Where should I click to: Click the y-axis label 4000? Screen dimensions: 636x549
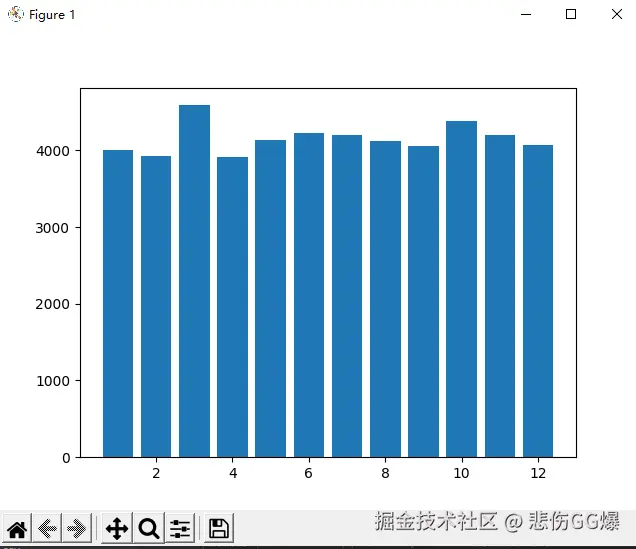coord(53,151)
